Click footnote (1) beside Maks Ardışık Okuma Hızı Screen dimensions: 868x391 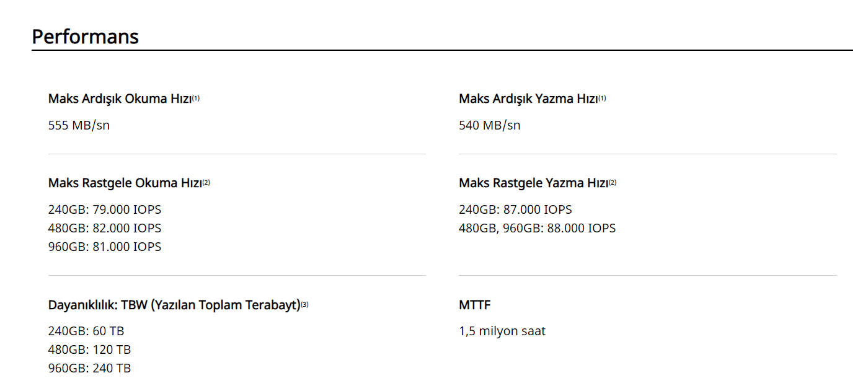click(x=196, y=98)
